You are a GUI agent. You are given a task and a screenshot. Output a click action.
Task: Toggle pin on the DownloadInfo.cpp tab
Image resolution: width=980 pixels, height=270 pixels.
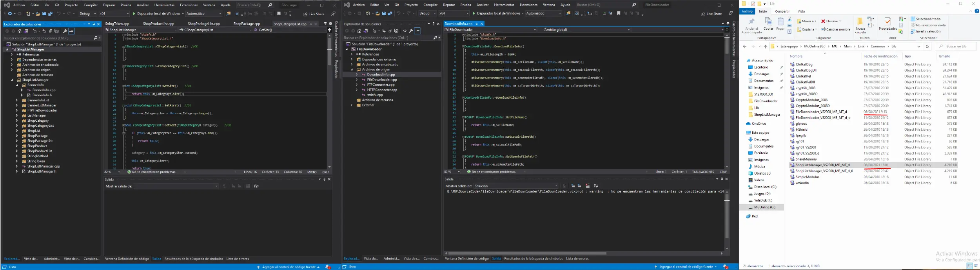[477, 24]
